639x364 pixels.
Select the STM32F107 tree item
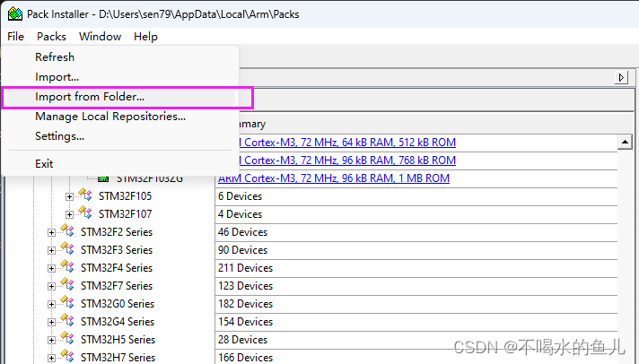(125, 214)
